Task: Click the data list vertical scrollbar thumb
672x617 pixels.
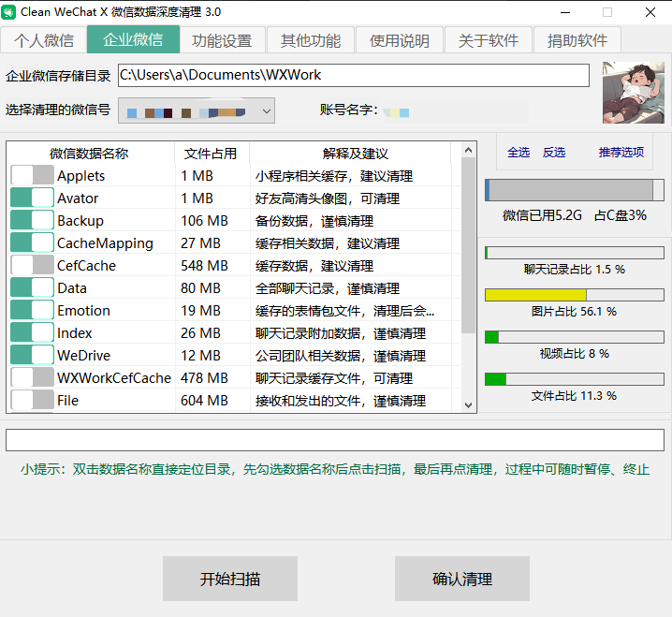Action: [468, 245]
